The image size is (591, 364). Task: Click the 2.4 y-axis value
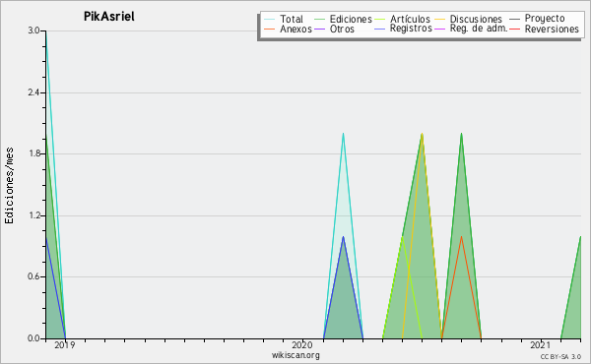coord(33,92)
